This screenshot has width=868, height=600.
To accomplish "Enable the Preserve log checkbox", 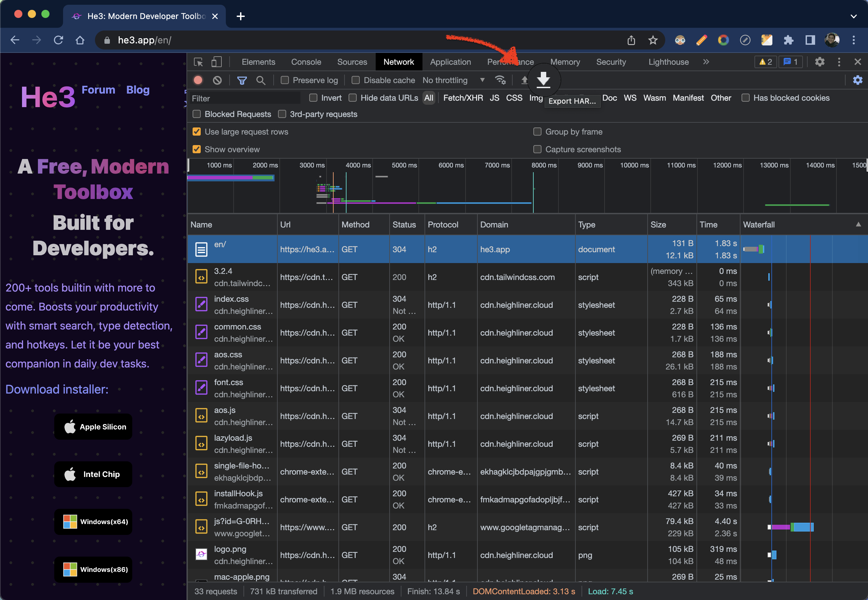I will coord(285,80).
